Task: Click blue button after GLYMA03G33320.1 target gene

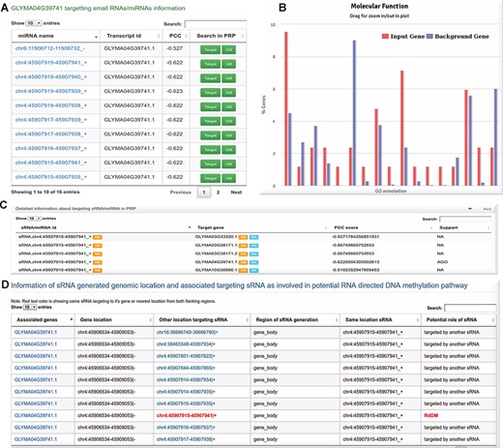Action: 253,237
